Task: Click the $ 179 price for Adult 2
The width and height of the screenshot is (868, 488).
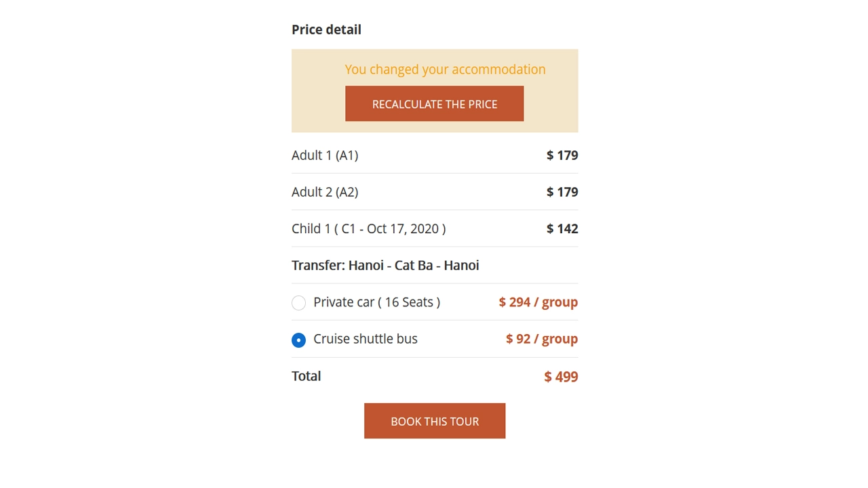Action: click(562, 192)
